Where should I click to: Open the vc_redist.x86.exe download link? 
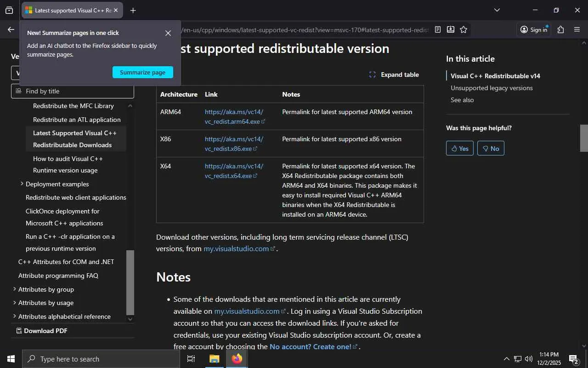pos(234,144)
